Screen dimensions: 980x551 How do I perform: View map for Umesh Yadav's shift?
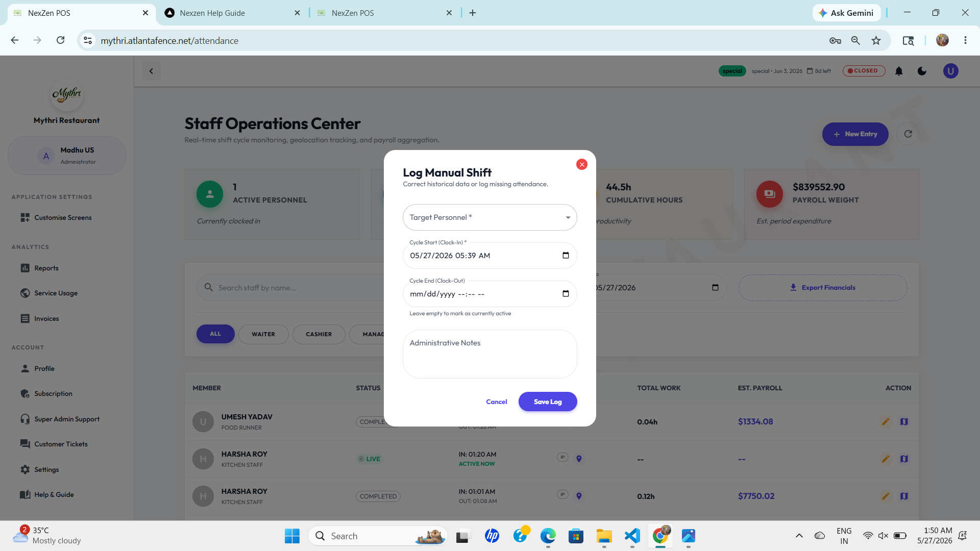pyautogui.click(x=904, y=422)
